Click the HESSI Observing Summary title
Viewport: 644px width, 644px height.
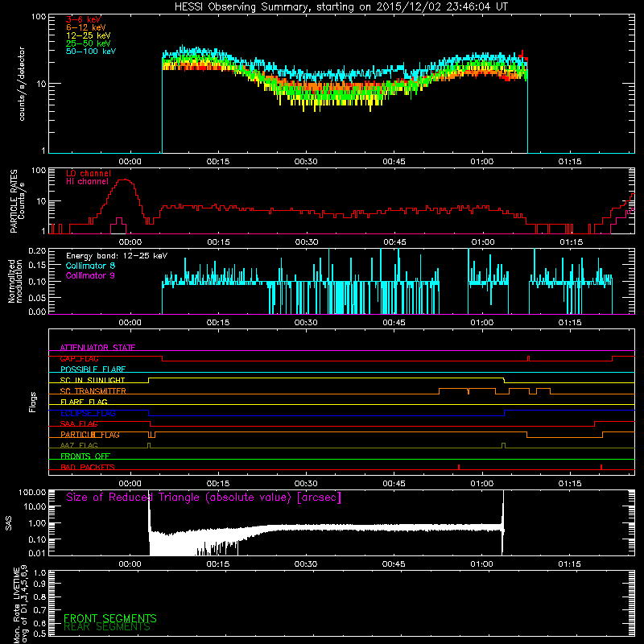[341, 6]
